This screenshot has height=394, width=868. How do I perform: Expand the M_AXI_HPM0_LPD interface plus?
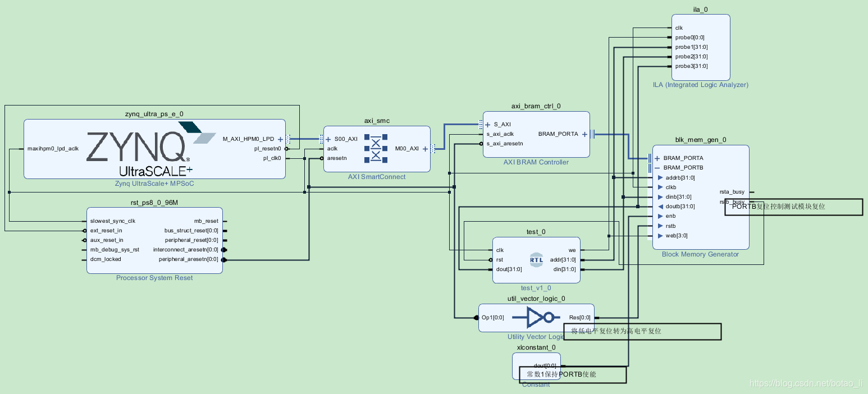tap(280, 139)
